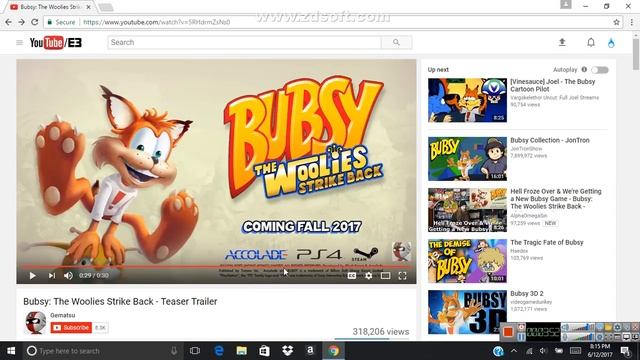Focus the YouTube search field

(x=244, y=42)
